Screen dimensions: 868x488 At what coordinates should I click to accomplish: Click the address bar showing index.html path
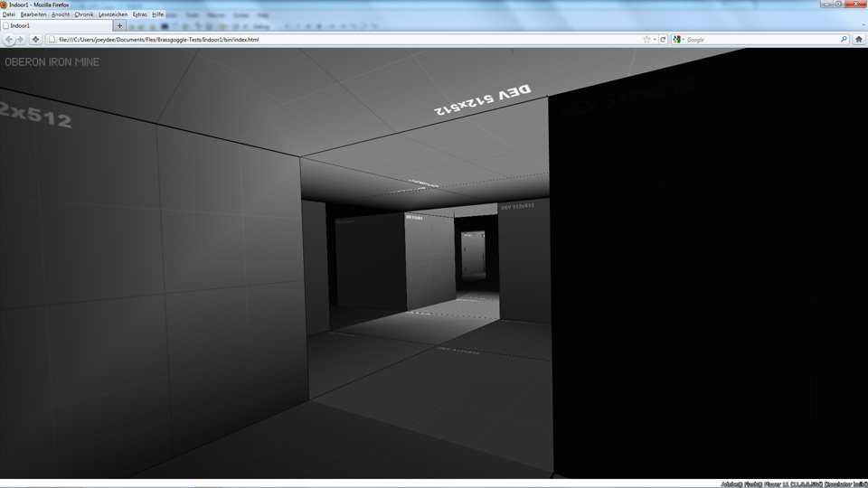(x=344, y=40)
